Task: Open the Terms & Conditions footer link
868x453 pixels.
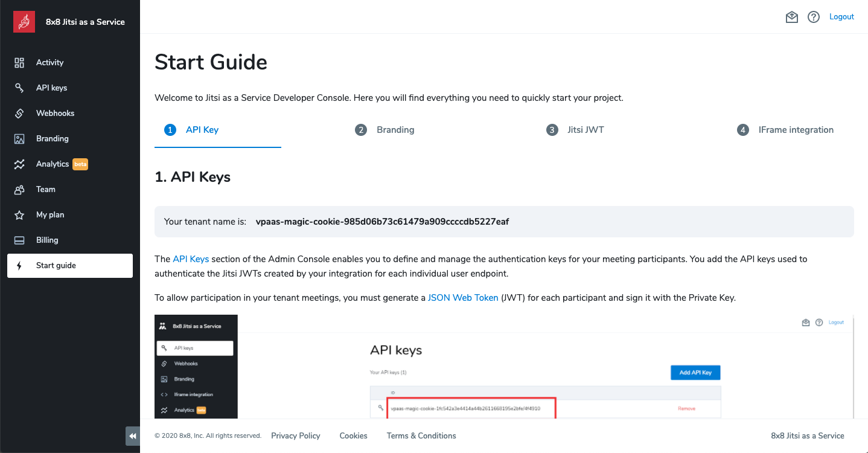Action: 421,436
